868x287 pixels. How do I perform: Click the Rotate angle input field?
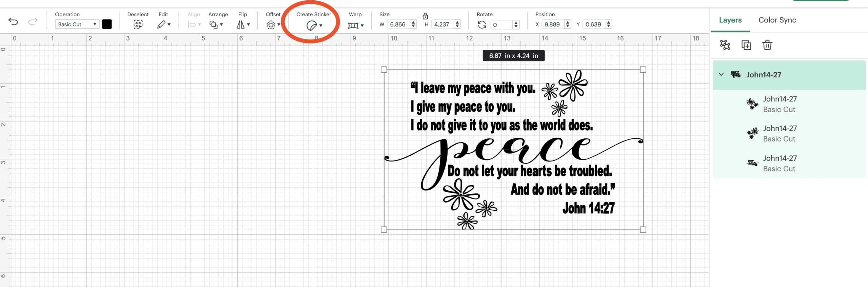tap(501, 24)
